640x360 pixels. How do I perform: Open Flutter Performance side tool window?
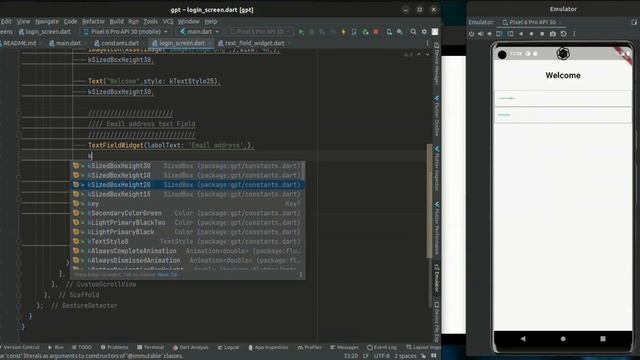click(x=437, y=228)
